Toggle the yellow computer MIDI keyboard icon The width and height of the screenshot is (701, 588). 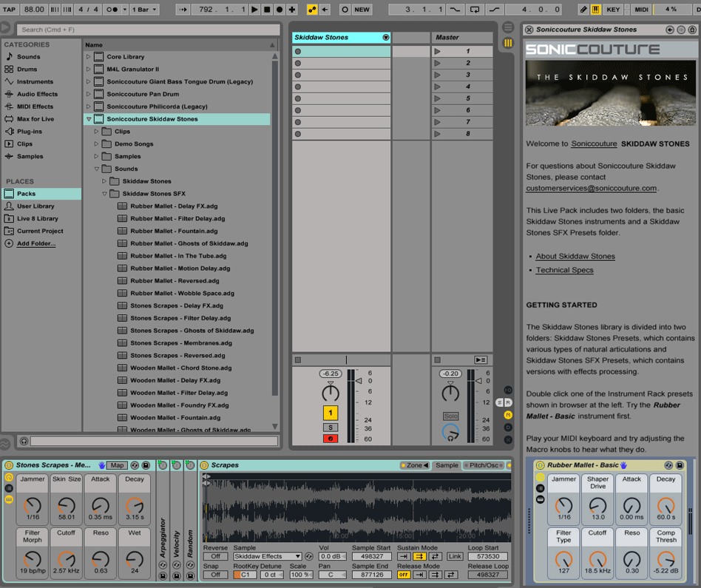pos(595,10)
